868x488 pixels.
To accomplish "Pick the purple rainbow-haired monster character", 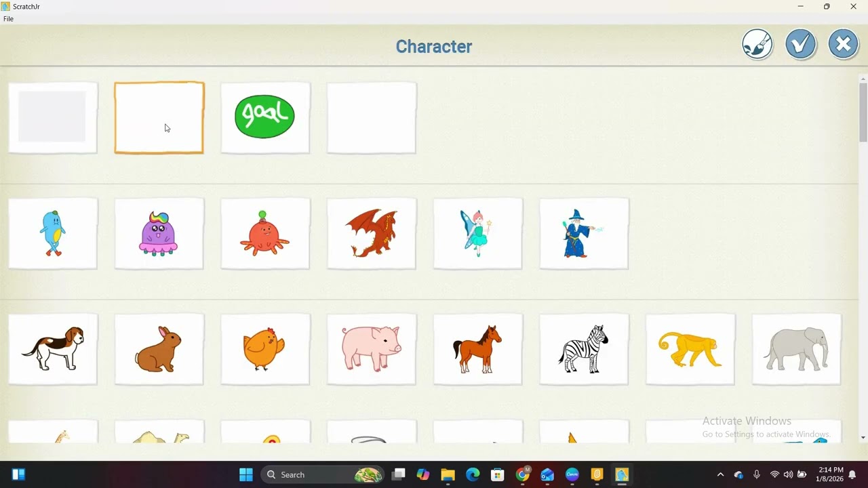I will tap(159, 233).
